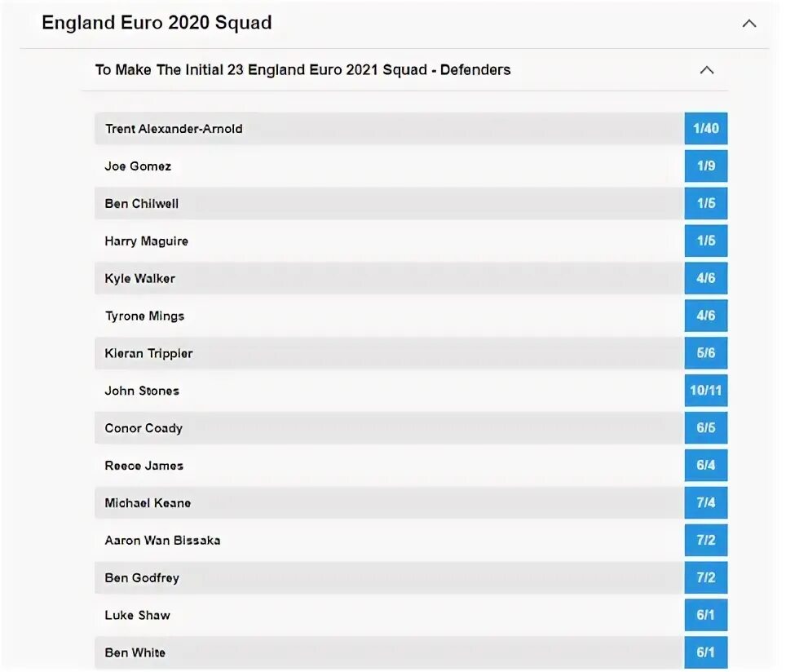Viewport: 786px width, 672px height.
Task: Choose Reece James 6/4 odds button
Action: click(705, 466)
